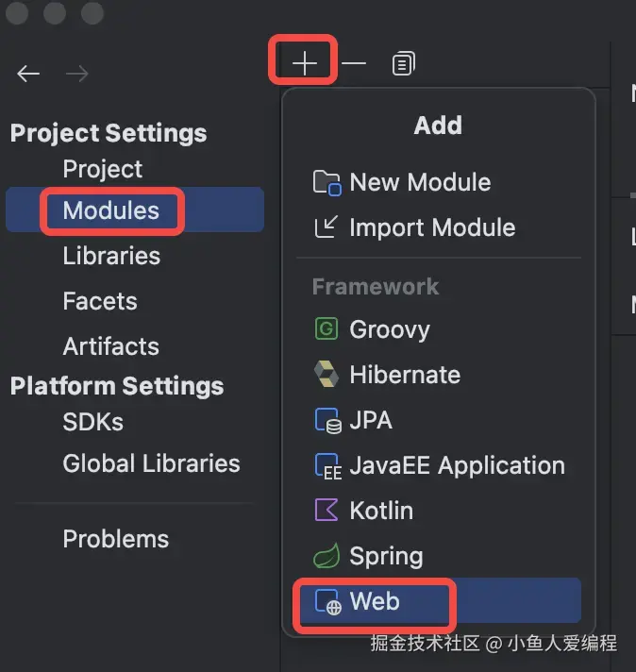Choose Import Module option
636x672 pixels.
(431, 227)
